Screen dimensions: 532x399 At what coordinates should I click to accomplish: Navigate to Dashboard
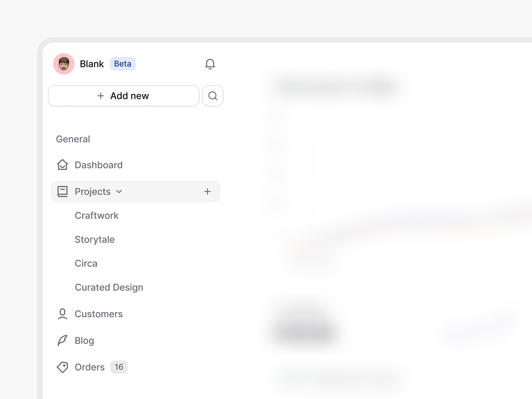pyautogui.click(x=99, y=165)
